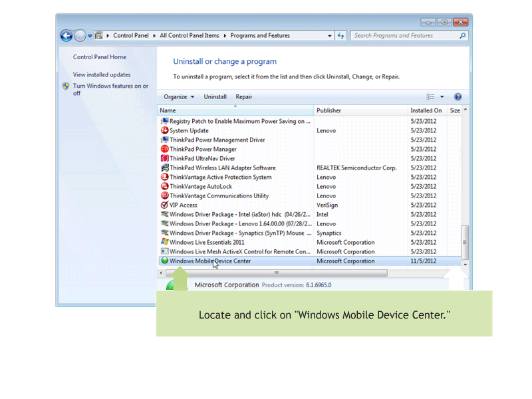Open Control Panel Home link
The image size is (532, 399).
pyautogui.click(x=99, y=57)
